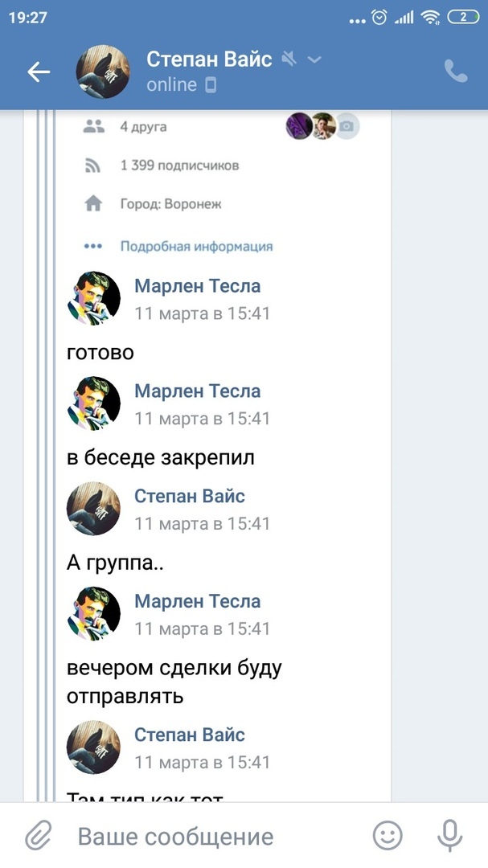Tap the 4 друга friends icon
Screen dimensions: 488x868
(94, 126)
